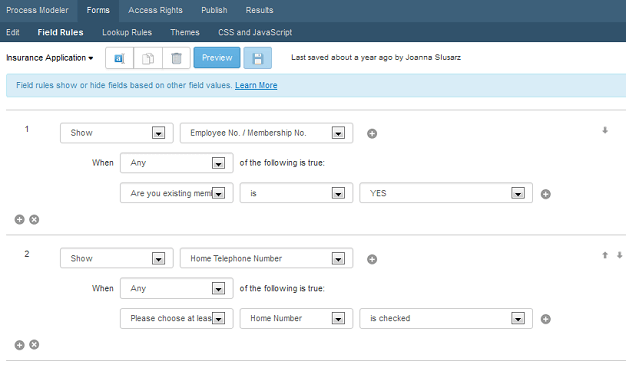Move rule 1 down with arrow icon

[x=605, y=130]
